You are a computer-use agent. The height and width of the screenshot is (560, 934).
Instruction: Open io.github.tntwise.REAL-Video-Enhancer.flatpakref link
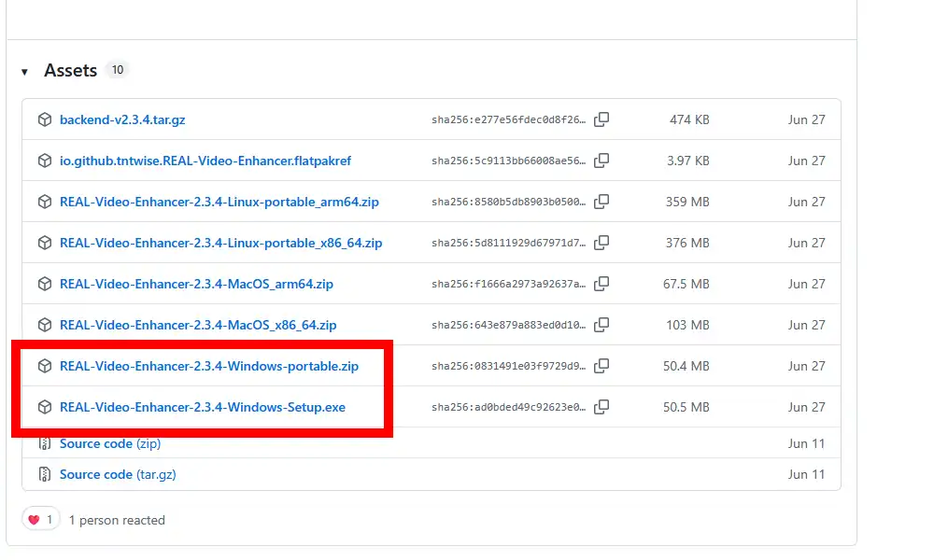tap(205, 161)
